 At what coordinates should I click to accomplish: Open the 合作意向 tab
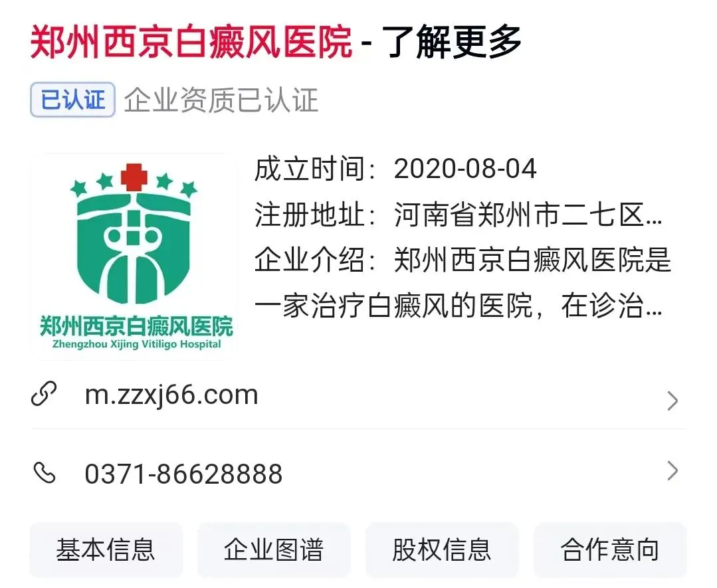pyautogui.click(x=610, y=549)
